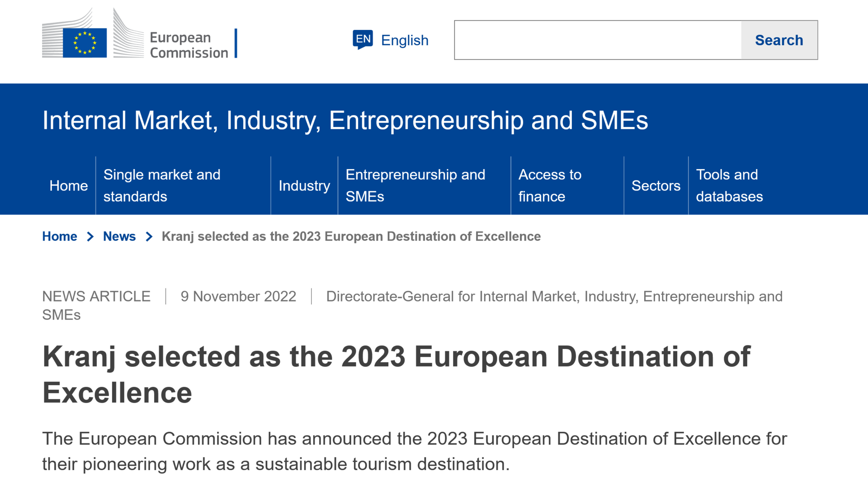The width and height of the screenshot is (868, 500).
Task: Open the Sectors menu item
Action: 656,185
